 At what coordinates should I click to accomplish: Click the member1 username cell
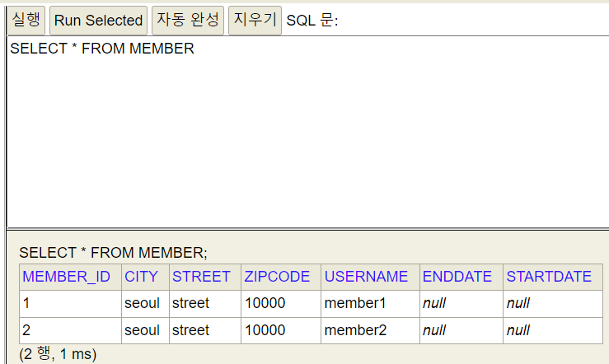[371, 303]
